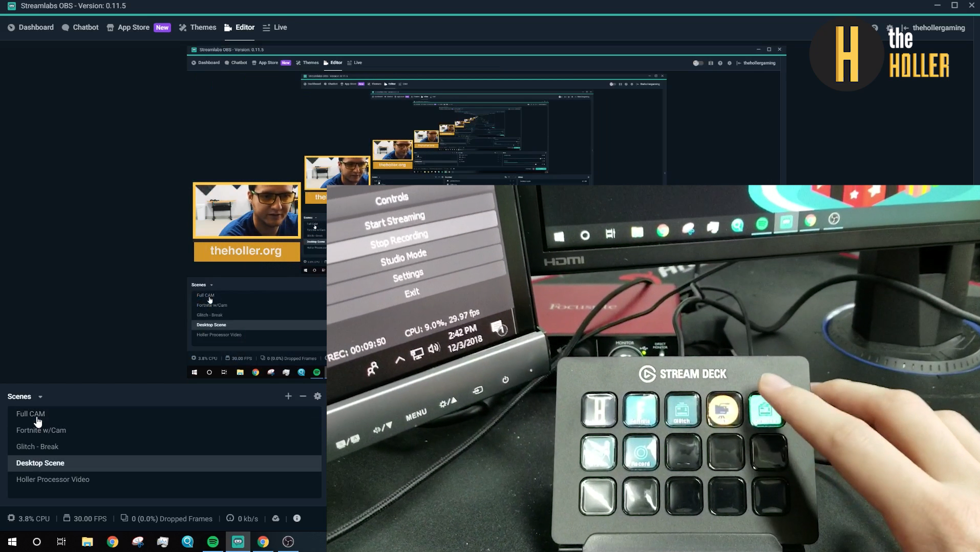980x552 pixels.
Task: Remove the selected scene using minus icon
Action: point(303,396)
